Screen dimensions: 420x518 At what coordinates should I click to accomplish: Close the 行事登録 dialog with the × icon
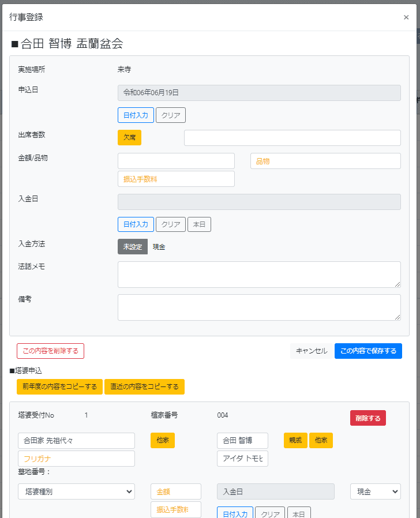pyautogui.click(x=406, y=17)
